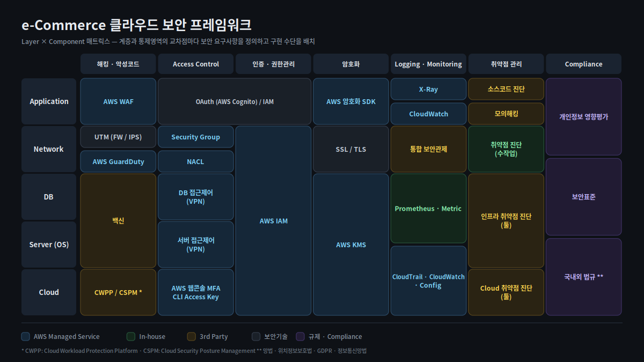Click the 암호화 column header

(351, 64)
